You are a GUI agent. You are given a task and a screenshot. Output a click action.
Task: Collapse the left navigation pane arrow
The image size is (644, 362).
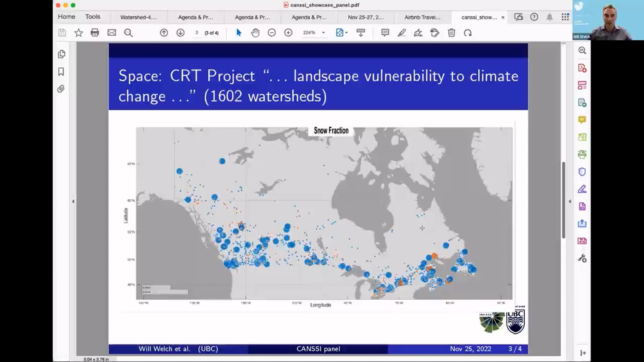[x=73, y=201]
